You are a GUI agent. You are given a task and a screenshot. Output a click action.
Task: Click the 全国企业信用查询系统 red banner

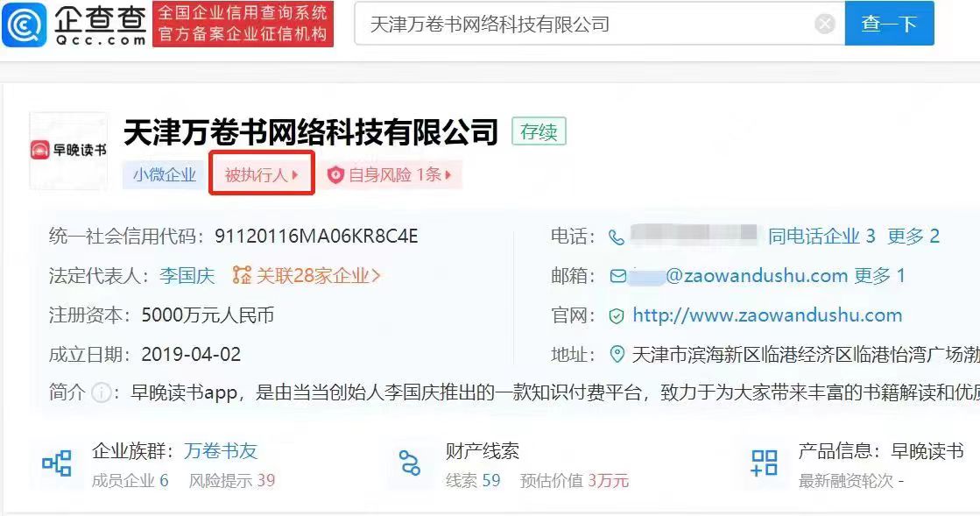[x=243, y=24]
